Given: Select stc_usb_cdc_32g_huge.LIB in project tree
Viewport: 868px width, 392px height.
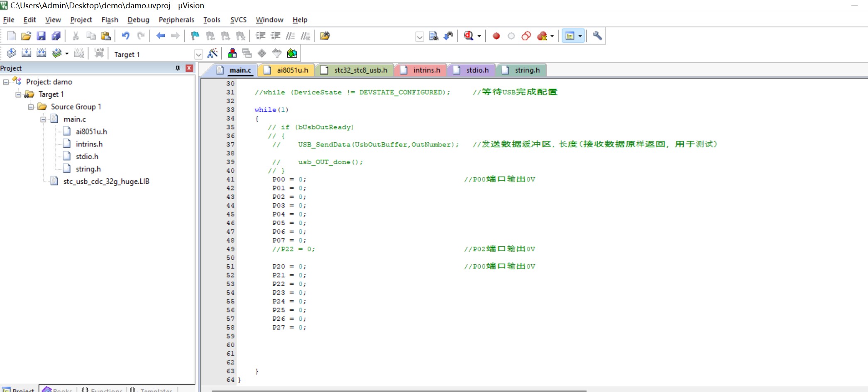Looking at the screenshot, I should (x=106, y=181).
